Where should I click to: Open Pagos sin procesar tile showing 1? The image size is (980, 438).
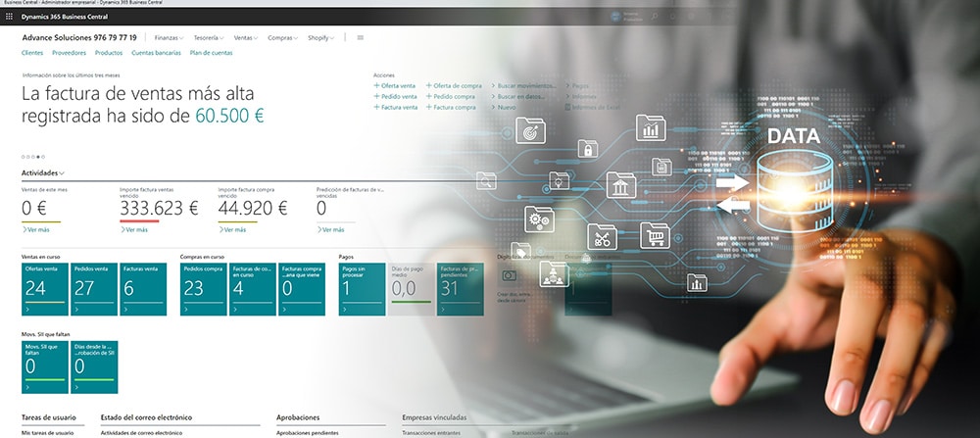pos(362,289)
